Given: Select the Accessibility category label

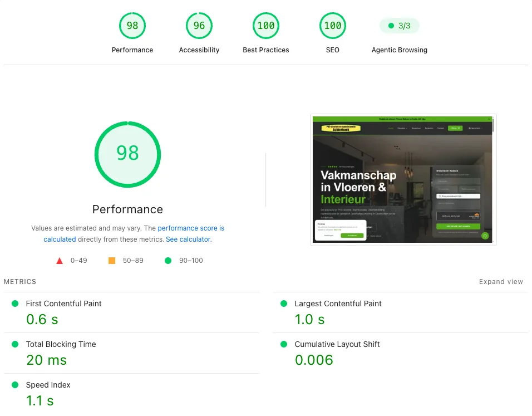Looking at the screenshot, I should coord(199,50).
